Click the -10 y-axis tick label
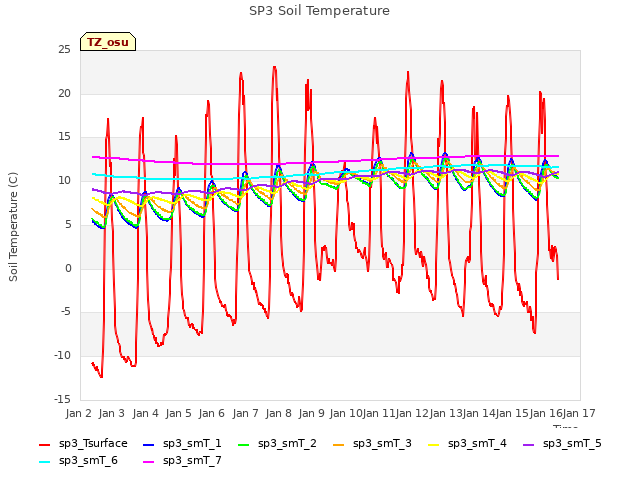Image resolution: width=640 pixels, height=480 pixels. pos(62,356)
